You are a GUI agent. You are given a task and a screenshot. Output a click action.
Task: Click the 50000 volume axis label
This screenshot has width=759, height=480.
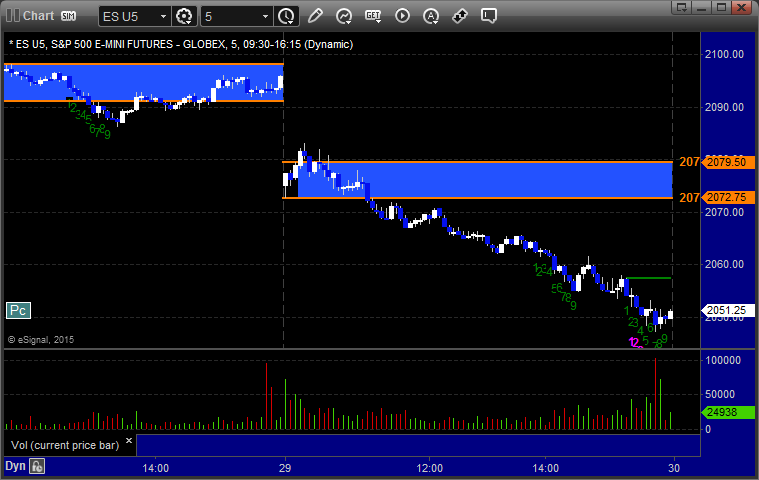720,394
